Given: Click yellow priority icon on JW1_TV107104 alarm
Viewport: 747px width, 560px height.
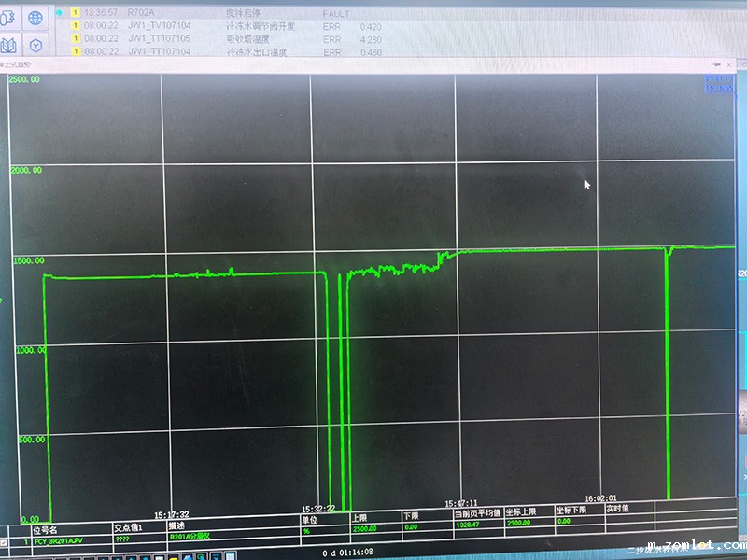Looking at the screenshot, I should [75, 27].
